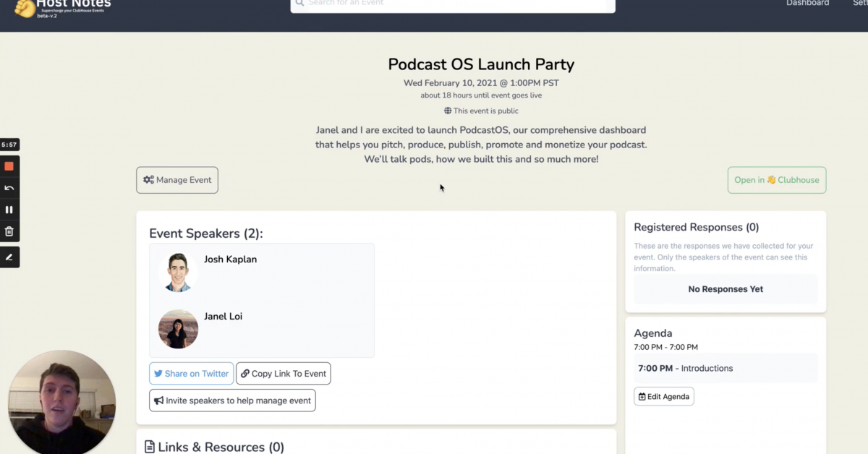This screenshot has height=454, width=868.
Task: Click the Registered Responses (0) heading
Action: coord(697,227)
